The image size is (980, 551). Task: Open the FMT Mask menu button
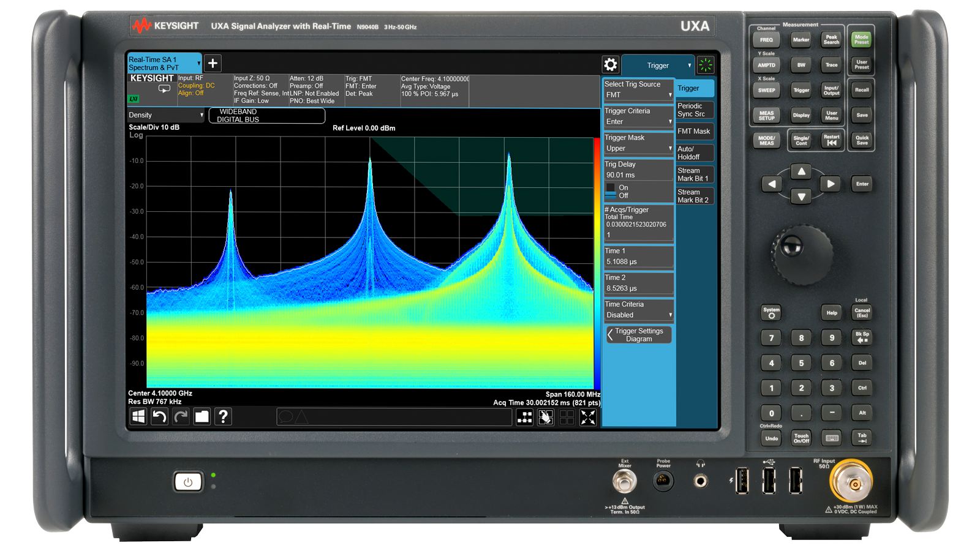tap(694, 131)
